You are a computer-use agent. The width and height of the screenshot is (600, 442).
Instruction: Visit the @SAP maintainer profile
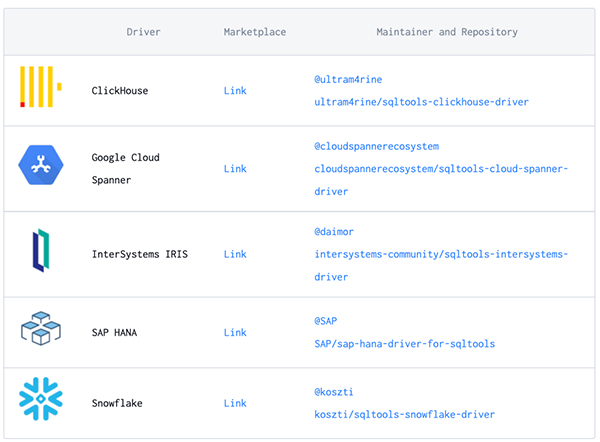325,321
